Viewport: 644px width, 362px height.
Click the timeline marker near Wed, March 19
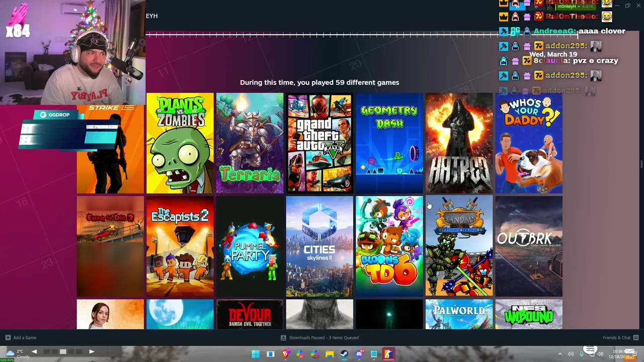(x=578, y=34)
